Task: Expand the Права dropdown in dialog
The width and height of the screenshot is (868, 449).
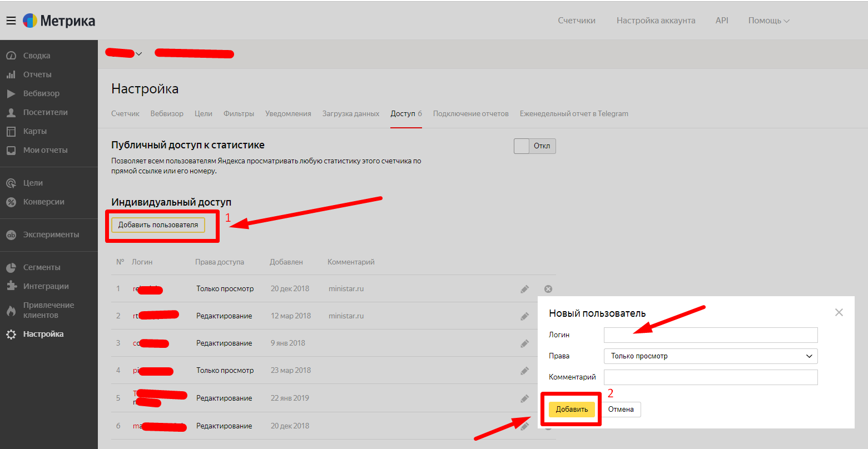Action: 710,356
